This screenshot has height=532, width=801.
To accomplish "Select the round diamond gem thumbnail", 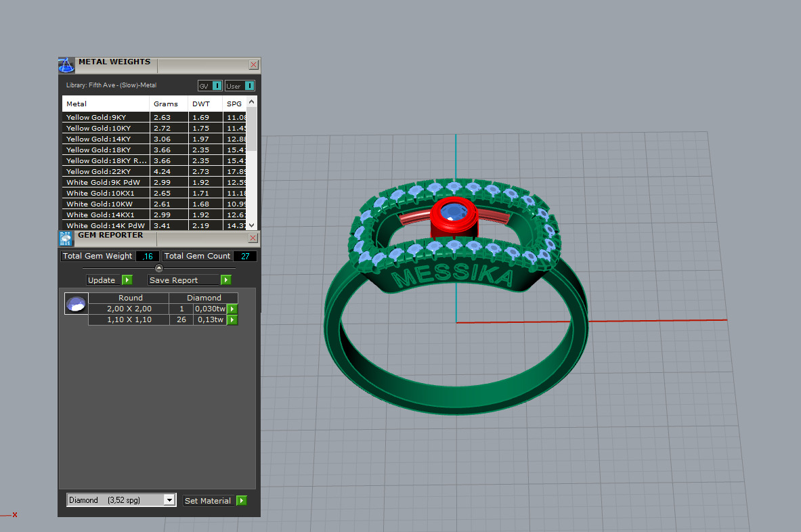I will pyautogui.click(x=76, y=304).
